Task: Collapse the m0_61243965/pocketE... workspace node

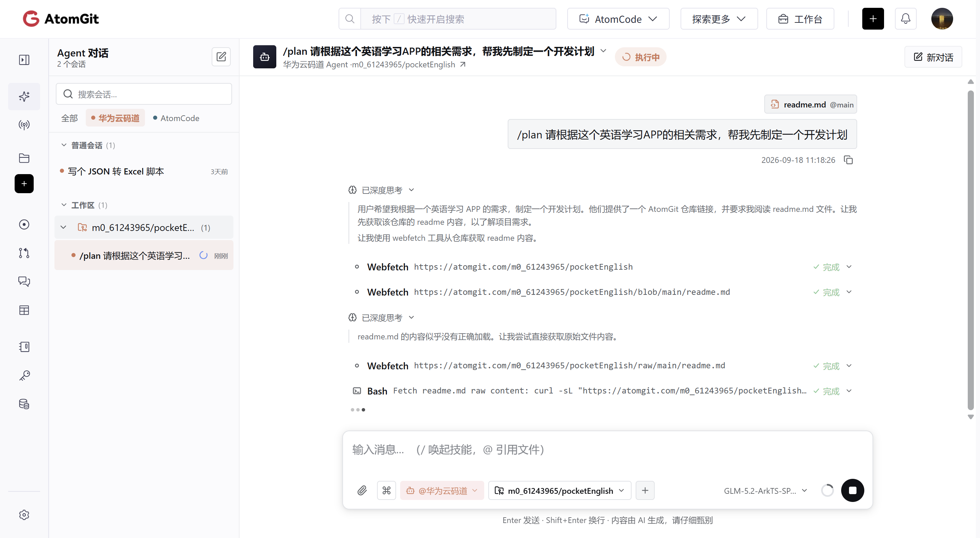Action: (x=64, y=228)
